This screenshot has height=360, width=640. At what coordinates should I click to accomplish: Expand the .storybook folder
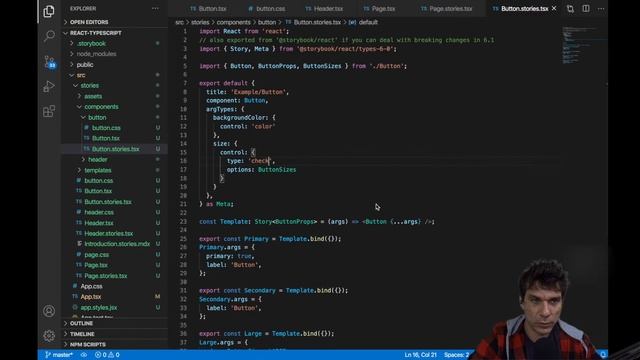(x=91, y=43)
